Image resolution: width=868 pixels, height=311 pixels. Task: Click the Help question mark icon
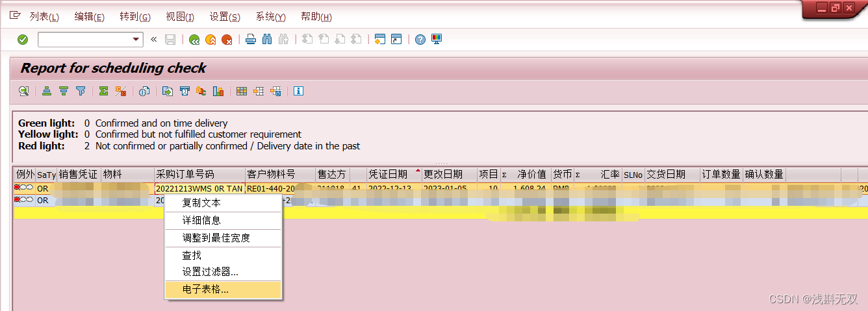point(420,40)
